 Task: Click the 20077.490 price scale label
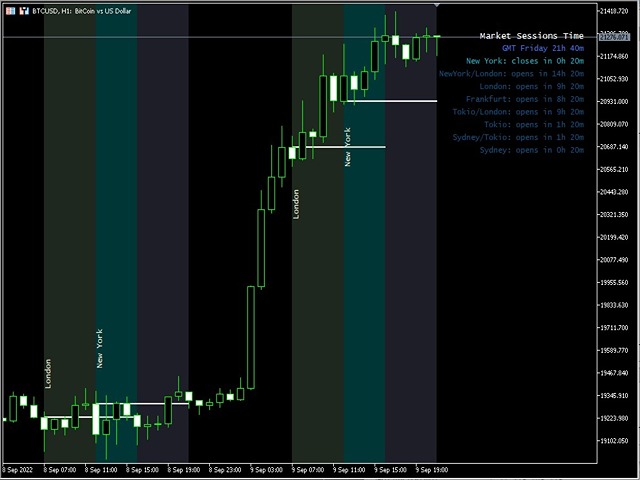(614, 260)
